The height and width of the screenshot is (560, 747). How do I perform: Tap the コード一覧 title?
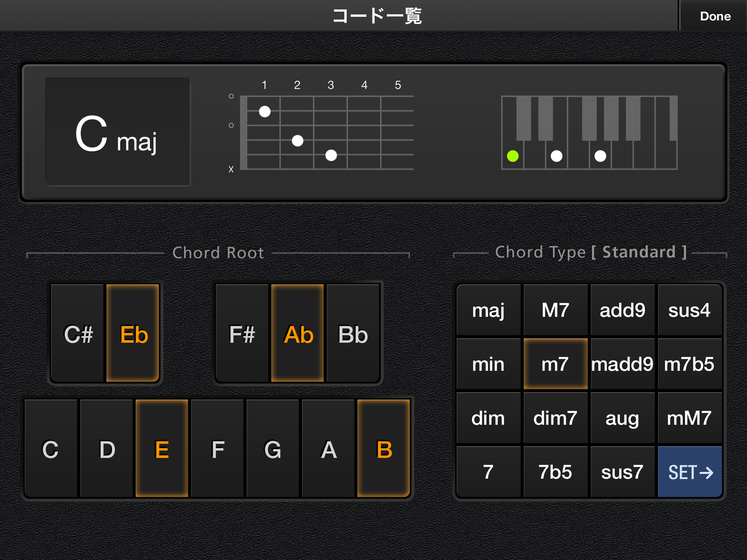377,16
